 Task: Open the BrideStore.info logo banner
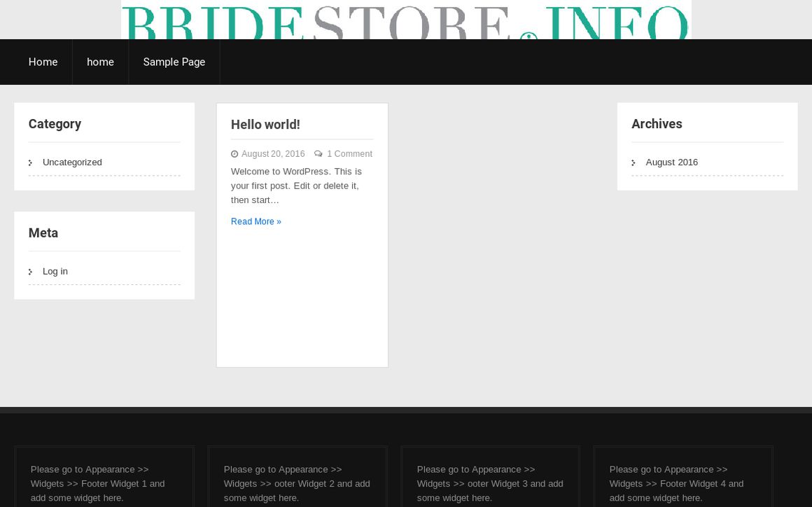coord(406,20)
